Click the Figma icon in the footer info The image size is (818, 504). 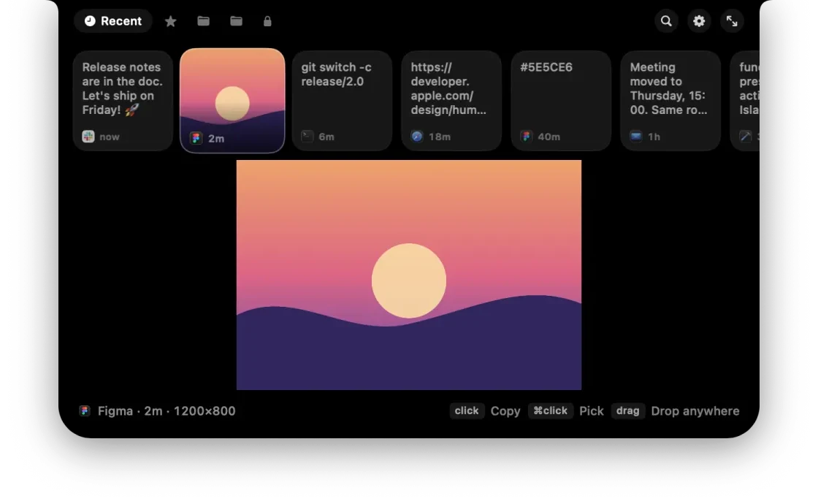[x=85, y=411]
